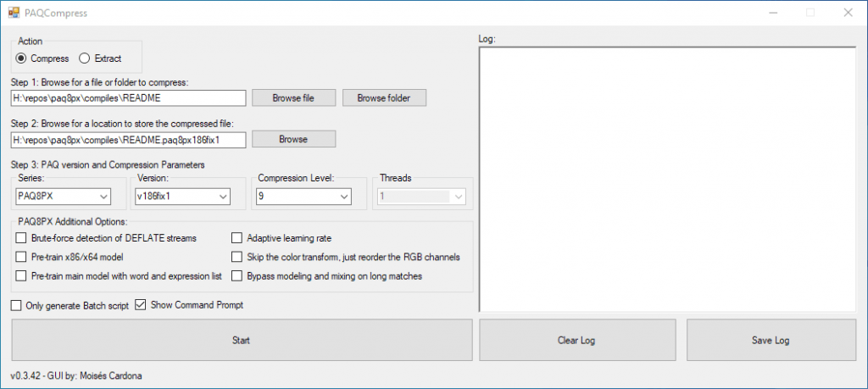Screen dimensions: 868x389
Task: Click the Start button
Action: [x=242, y=341]
